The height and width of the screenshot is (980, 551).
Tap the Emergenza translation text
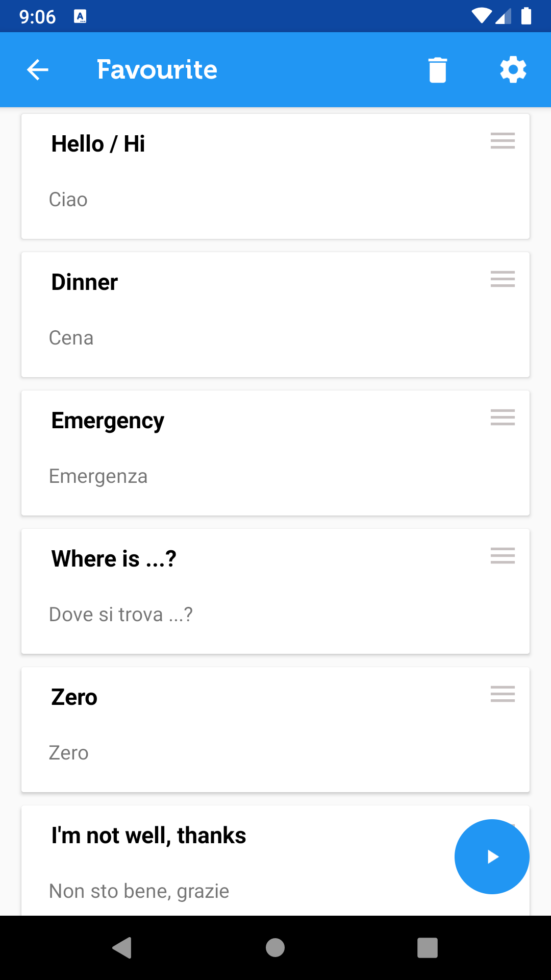98,476
